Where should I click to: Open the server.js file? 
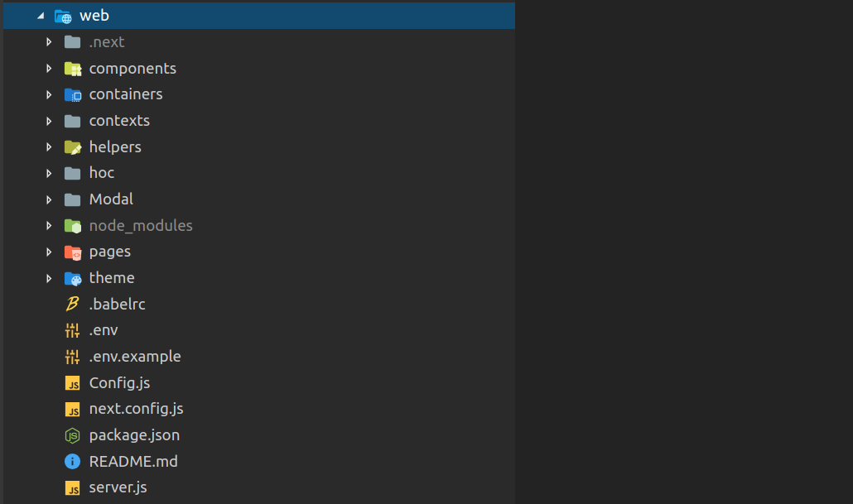pos(118,487)
